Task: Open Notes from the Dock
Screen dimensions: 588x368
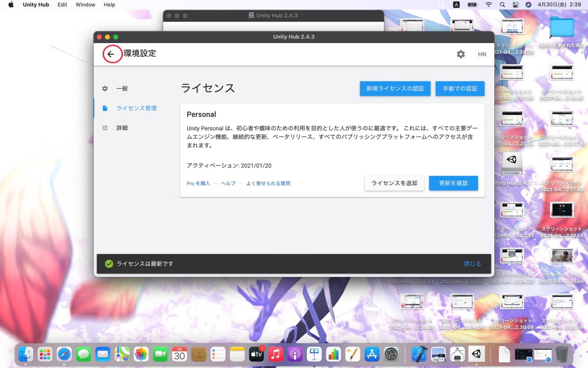Action: [237, 354]
